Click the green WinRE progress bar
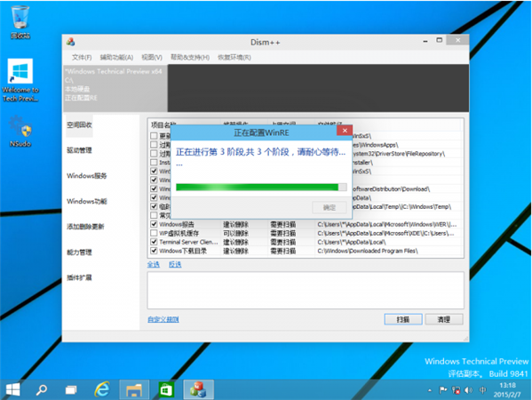This screenshot has width=532, height=400. (x=261, y=187)
